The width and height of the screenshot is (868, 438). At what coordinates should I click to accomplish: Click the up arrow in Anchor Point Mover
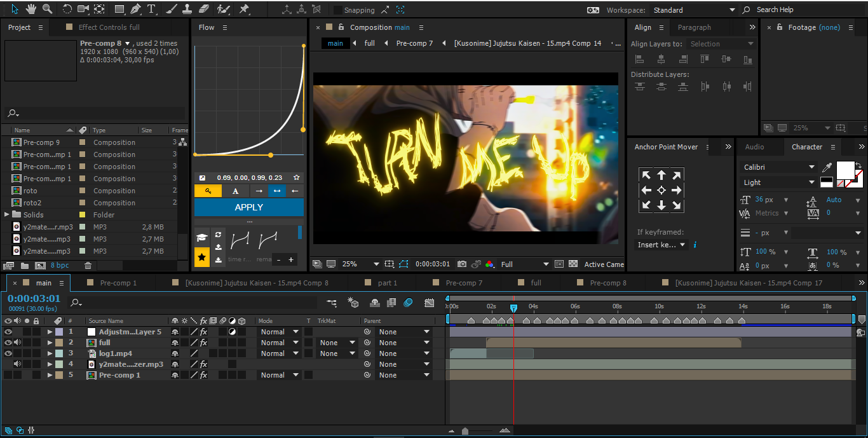pyautogui.click(x=661, y=175)
